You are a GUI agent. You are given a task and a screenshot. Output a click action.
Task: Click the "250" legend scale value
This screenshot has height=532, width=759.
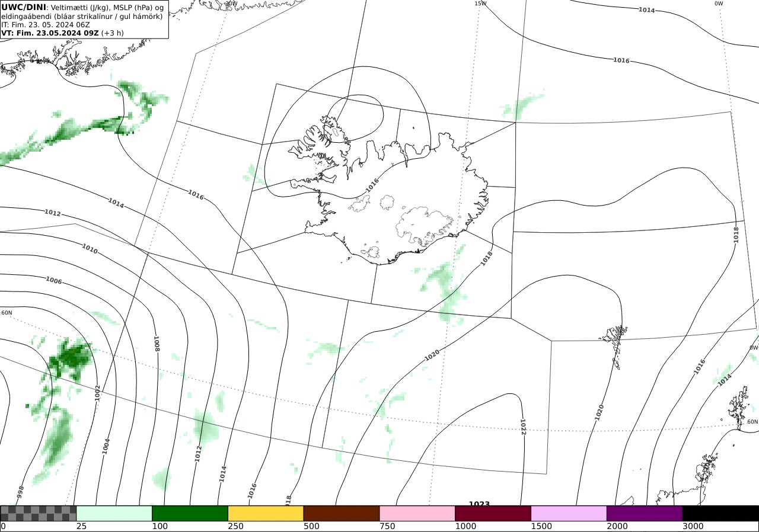tap(236, 527)
